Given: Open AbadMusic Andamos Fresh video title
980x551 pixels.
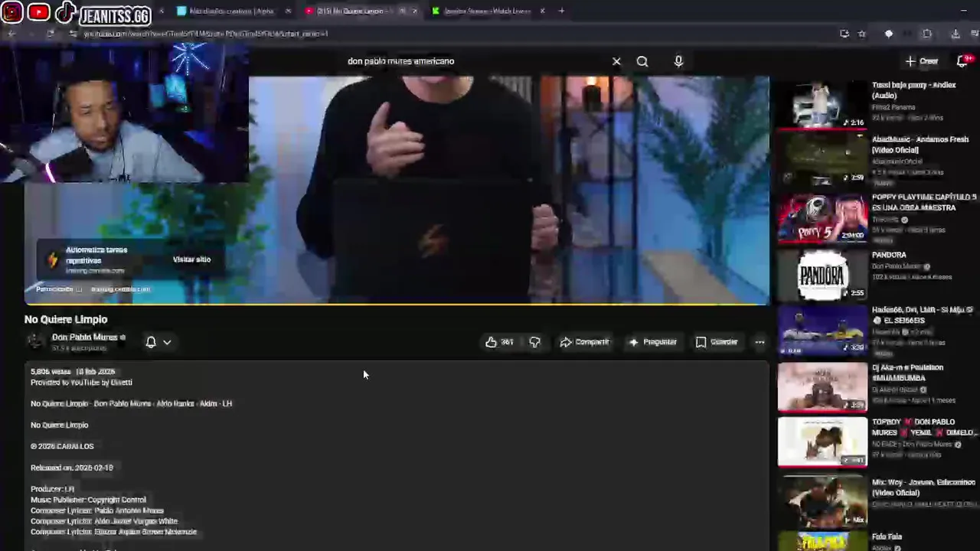Looking at the screenshot, I should (x=920, y=145).
